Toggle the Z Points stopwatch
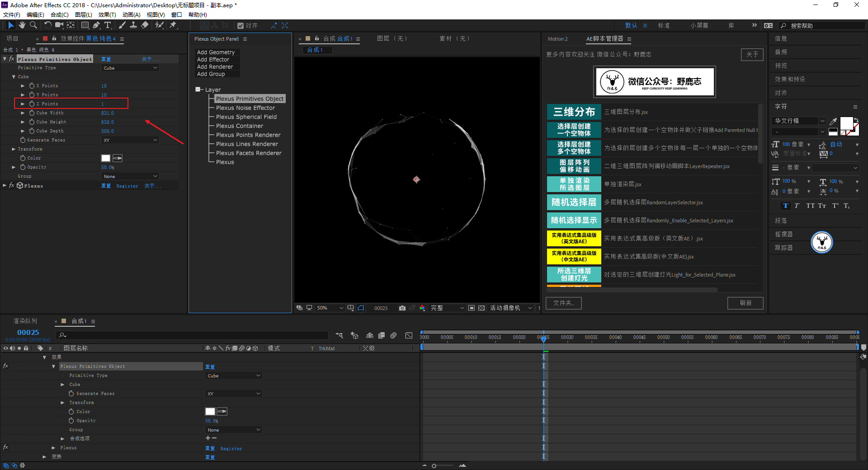This screenshot has width=868, height=470. pyautogui.click(x=32, y=104)
